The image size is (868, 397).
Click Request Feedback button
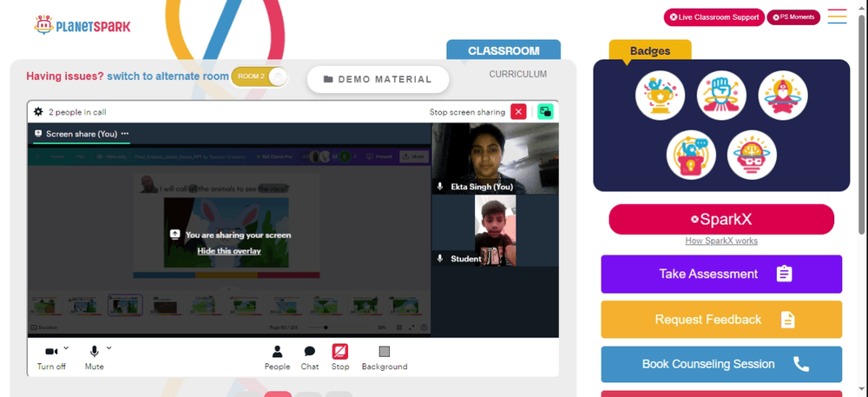[721, 320]
